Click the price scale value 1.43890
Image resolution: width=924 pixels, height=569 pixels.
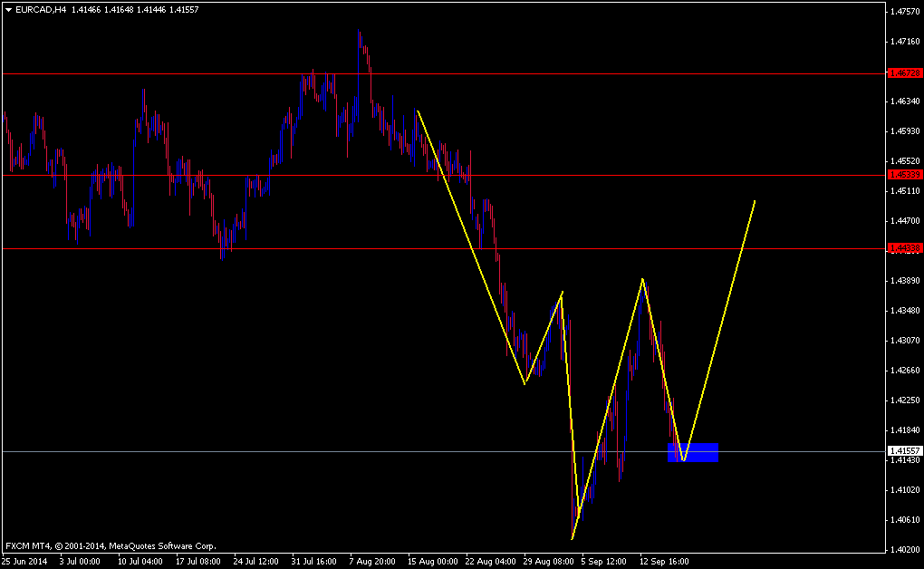tap(905, 281)
